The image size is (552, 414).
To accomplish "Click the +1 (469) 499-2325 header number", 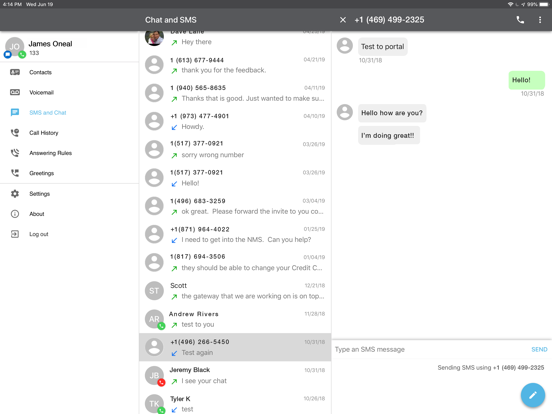I will click(x=389, y=20).
